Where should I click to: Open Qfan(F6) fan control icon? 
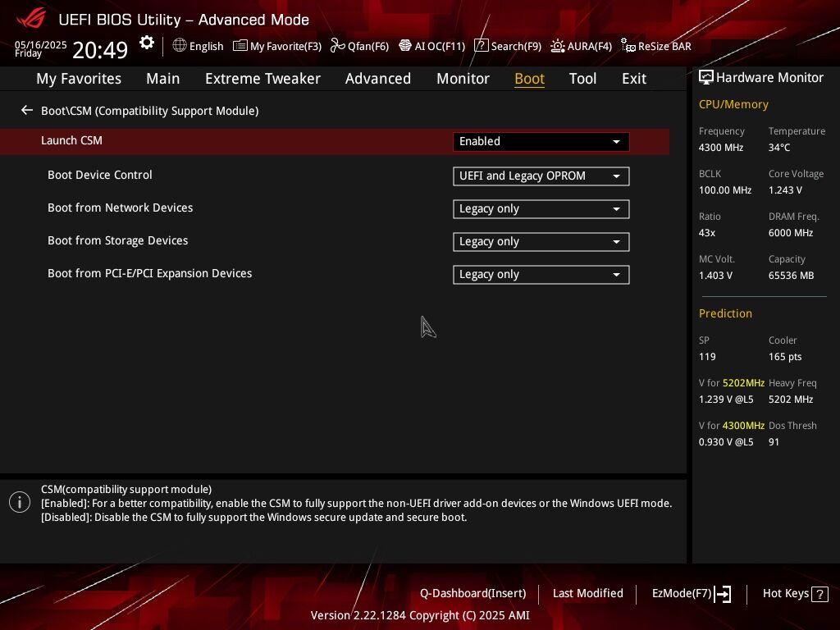337,46
